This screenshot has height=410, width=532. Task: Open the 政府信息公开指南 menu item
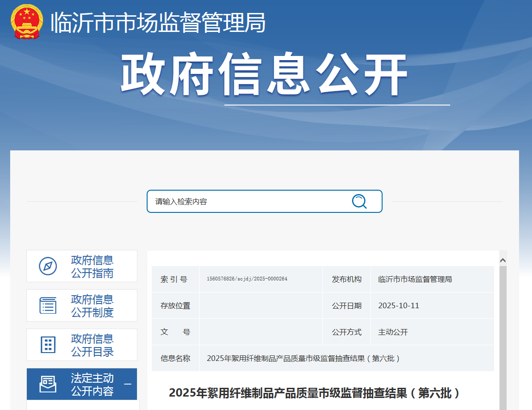click(x=82, y=266)
